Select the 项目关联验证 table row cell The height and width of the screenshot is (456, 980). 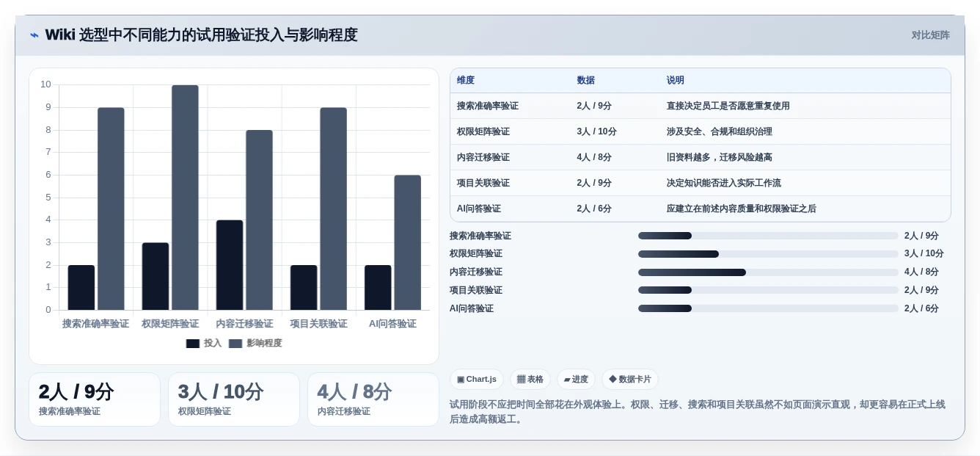(483, 183)
